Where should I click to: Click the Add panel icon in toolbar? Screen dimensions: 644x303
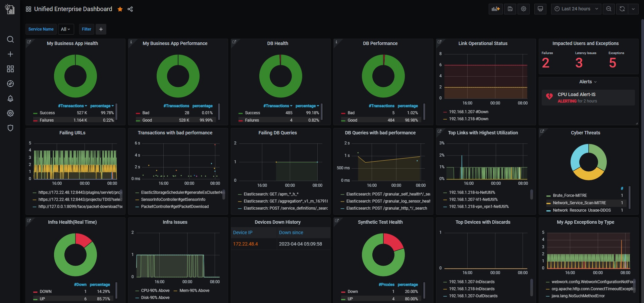point(495,9)
